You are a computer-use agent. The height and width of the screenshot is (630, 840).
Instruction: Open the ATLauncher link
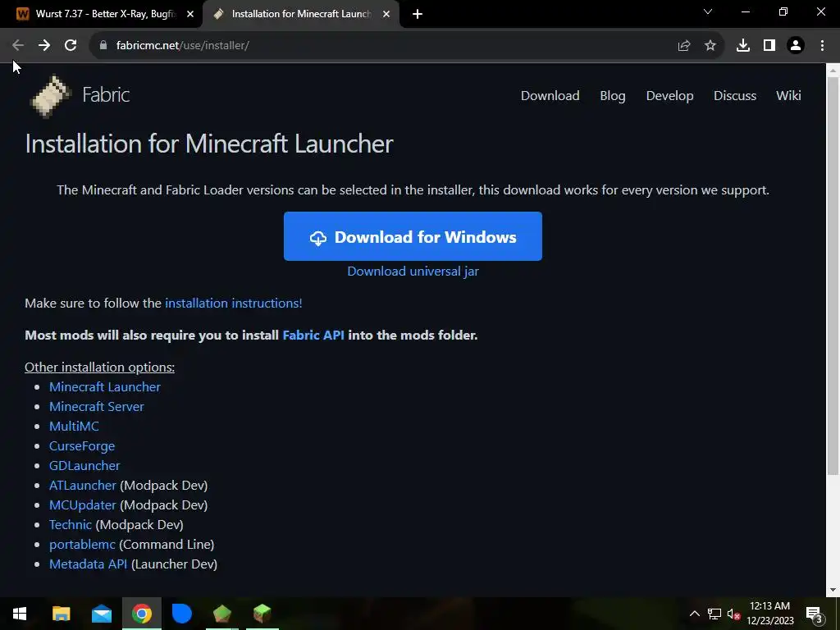pyautogui.click(x=83, y=486)
